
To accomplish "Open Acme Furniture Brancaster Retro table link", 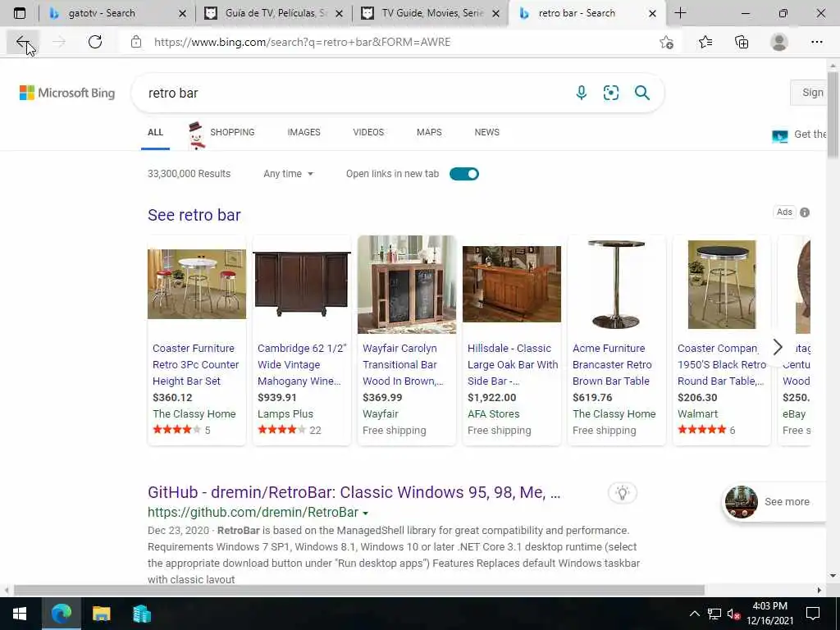I will (x=612, y=364).
